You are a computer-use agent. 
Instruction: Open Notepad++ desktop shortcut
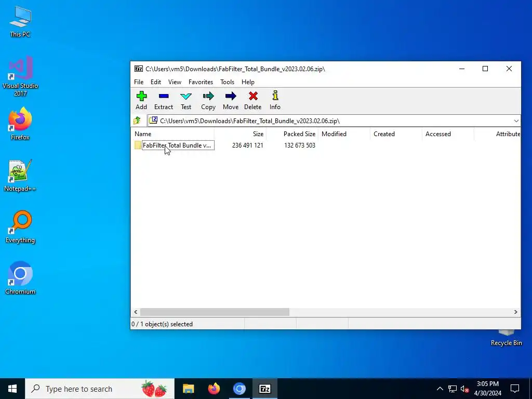pyautogui.click(x=20, y=176)
